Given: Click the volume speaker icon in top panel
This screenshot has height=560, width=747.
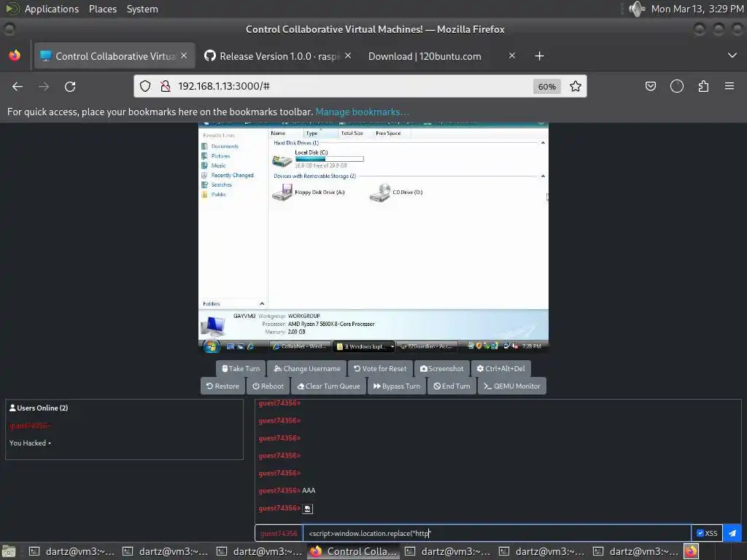Looking at the screenshot, I should tap(636, 9).
